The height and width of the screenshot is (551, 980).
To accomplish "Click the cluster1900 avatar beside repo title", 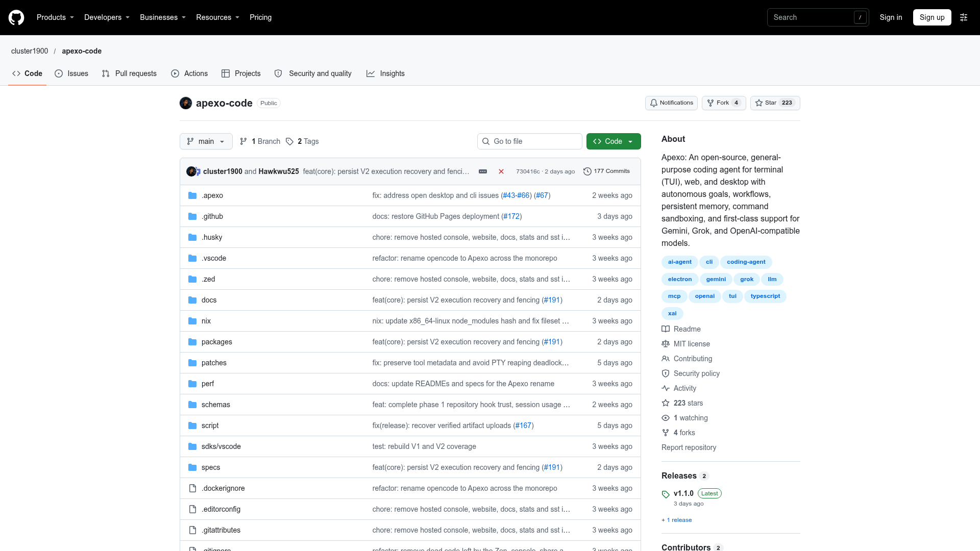I will 186,103.
